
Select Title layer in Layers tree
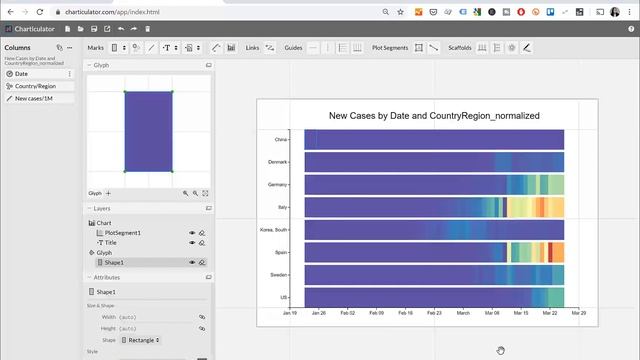110,242
